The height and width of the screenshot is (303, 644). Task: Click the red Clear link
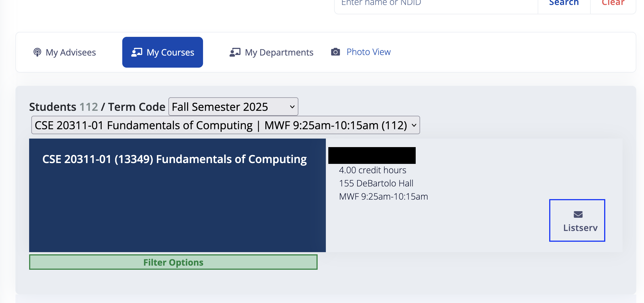(613, 3)
